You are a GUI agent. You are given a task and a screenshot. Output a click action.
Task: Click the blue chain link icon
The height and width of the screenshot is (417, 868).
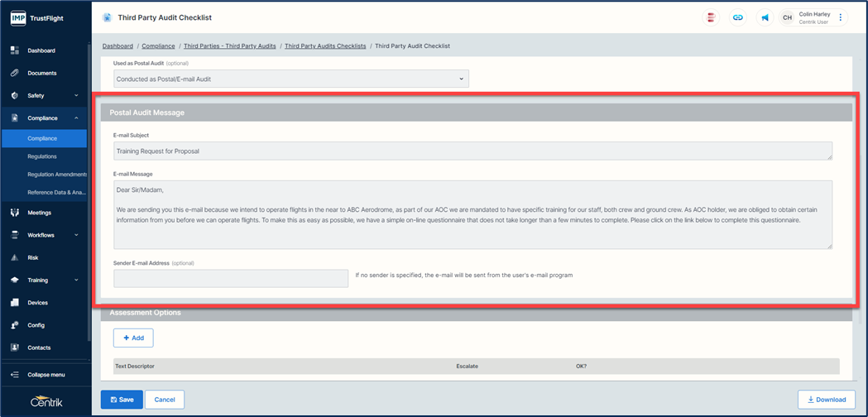coord(738,17)
